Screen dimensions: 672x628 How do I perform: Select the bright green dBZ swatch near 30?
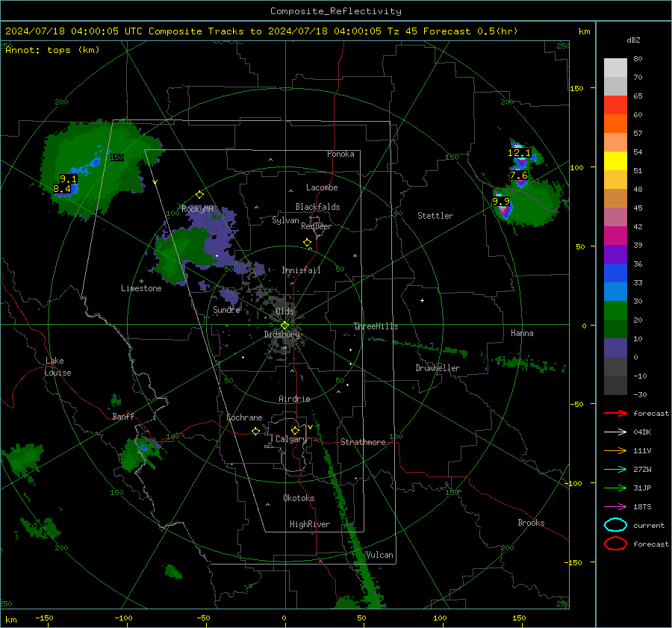tap(615, 310)
